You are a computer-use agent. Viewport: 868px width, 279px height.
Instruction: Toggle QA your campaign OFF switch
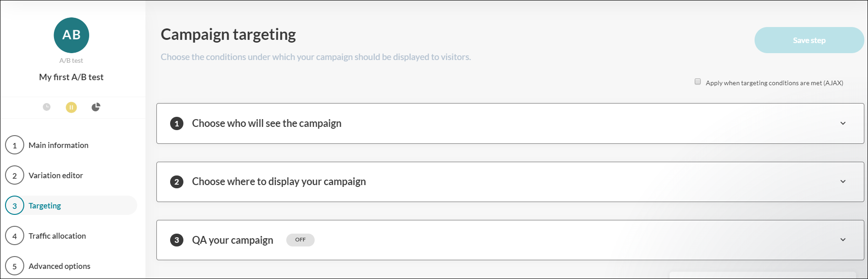point(300,240)
